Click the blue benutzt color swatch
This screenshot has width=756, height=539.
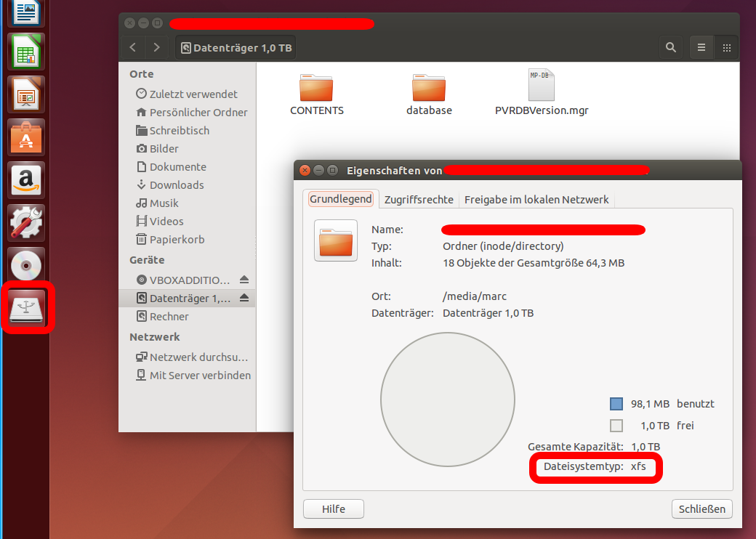click(x=616, y=403)
